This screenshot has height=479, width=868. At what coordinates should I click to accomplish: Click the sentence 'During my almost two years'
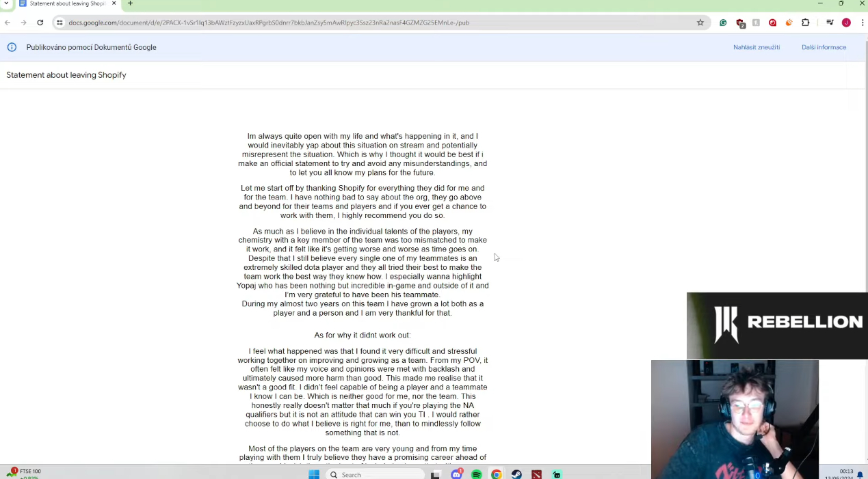point(363,308)
